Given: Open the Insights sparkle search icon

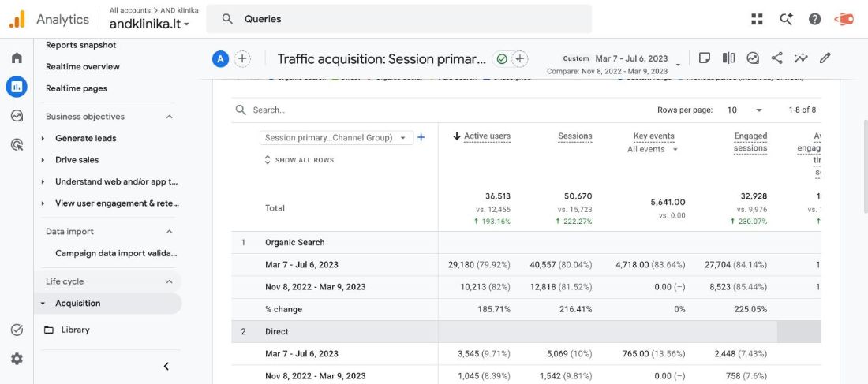Looking at the screenshot, I should (x=786, y=19).
